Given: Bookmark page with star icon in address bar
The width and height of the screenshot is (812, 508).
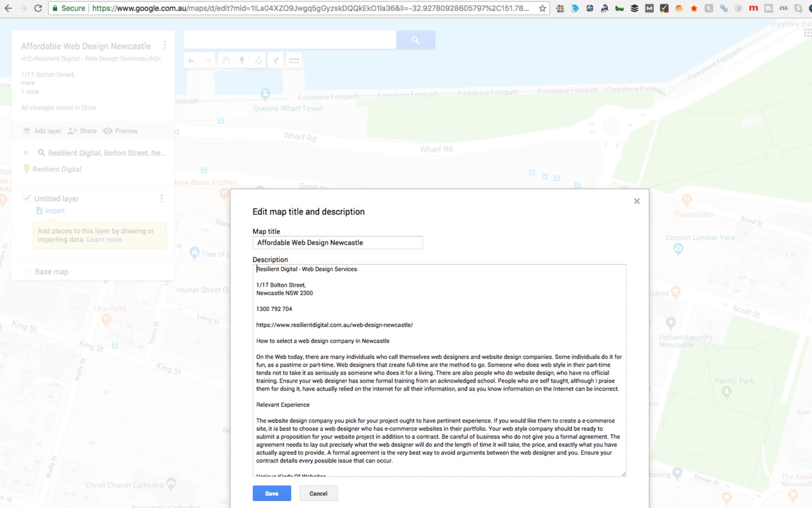Looking at the screenshot, I should pyautogui.click(x=542, y=8).
